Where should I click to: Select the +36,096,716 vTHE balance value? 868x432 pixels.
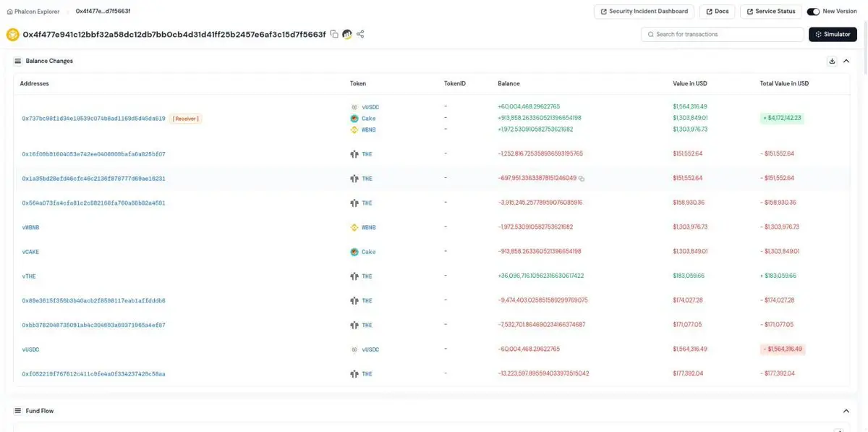click(x=541, y=276)
